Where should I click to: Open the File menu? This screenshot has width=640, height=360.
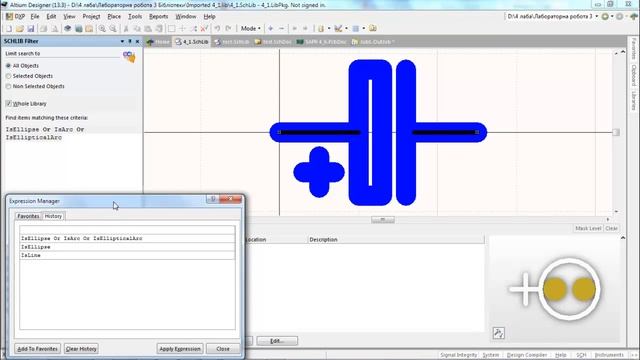(x=35, y=16)
